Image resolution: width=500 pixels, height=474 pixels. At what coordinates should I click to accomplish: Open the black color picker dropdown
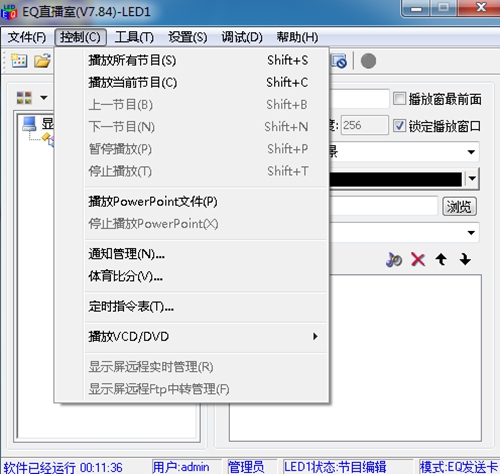pos(472,178)
